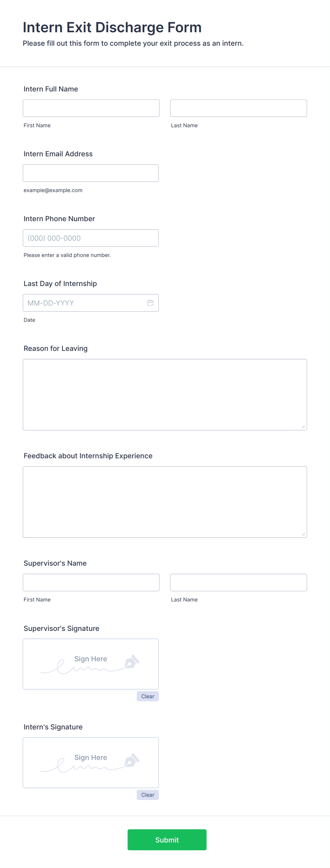Open the calendar picker icon in date field
The height and width of the screenshot is (868, 330).
(x=150, y=303)
